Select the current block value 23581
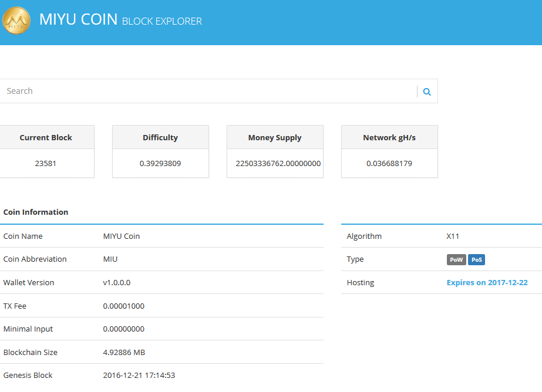The height and width of the screenshot is (392, 542). 45,163
